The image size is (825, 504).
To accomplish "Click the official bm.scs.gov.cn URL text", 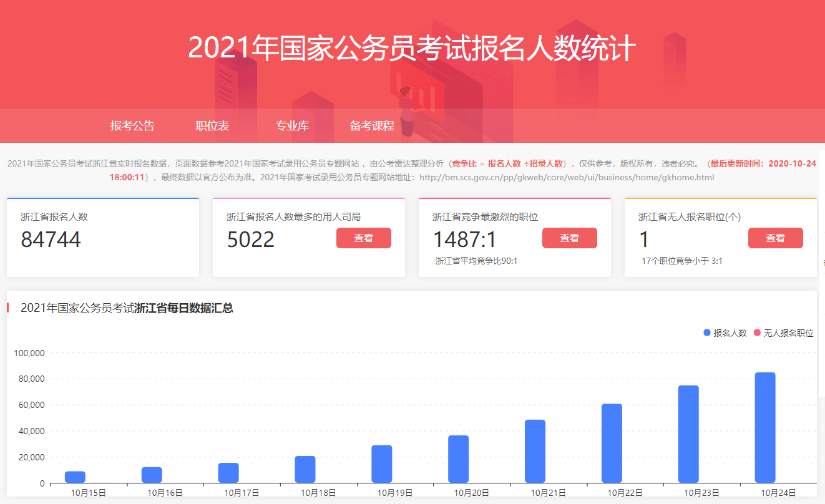I will (x=567, y=177).
